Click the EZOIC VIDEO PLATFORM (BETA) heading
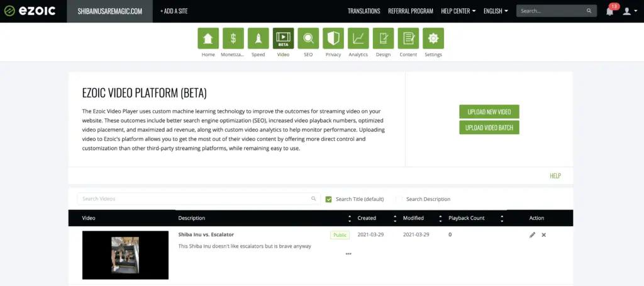The width and height of the screenshot is (644, 286). [144, 93]
